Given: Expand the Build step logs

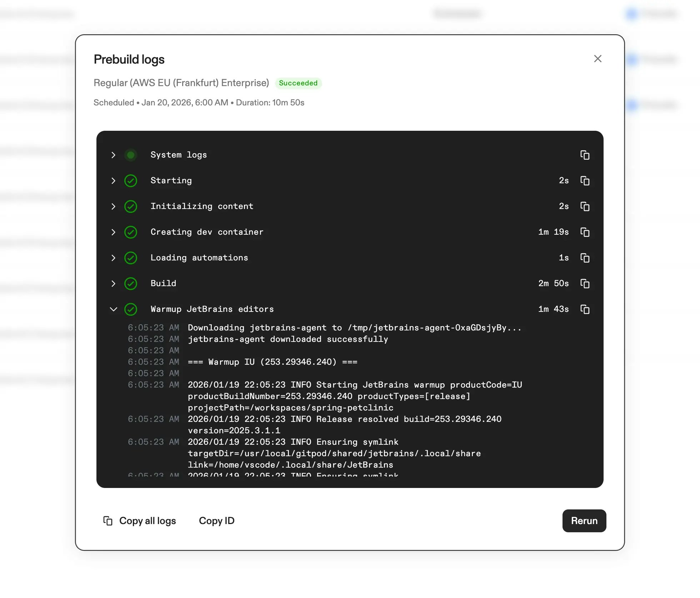Looking at the screenshot, I should pos(114,284).
